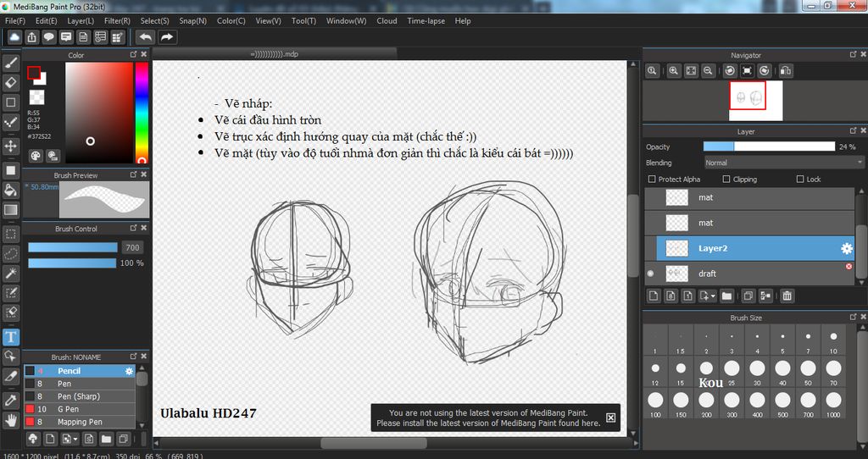Choose brush size 300
The image size is (868, 459).
pos(732,404)
